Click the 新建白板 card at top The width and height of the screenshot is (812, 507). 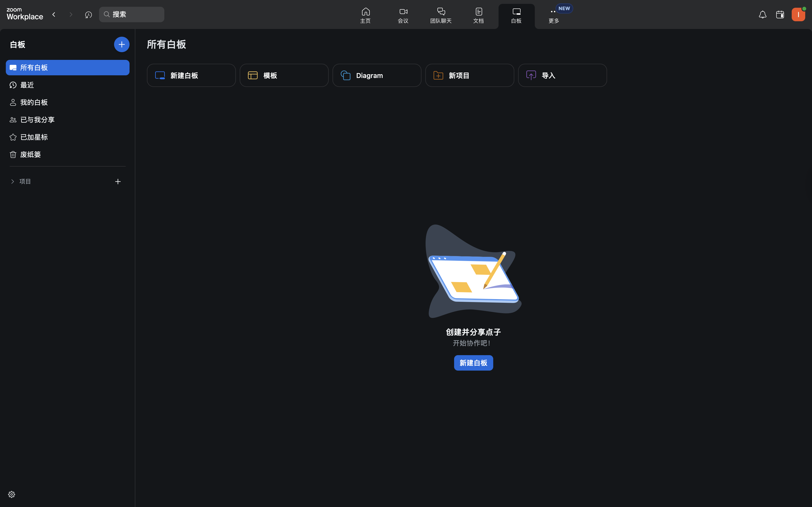tap(191, 75)
